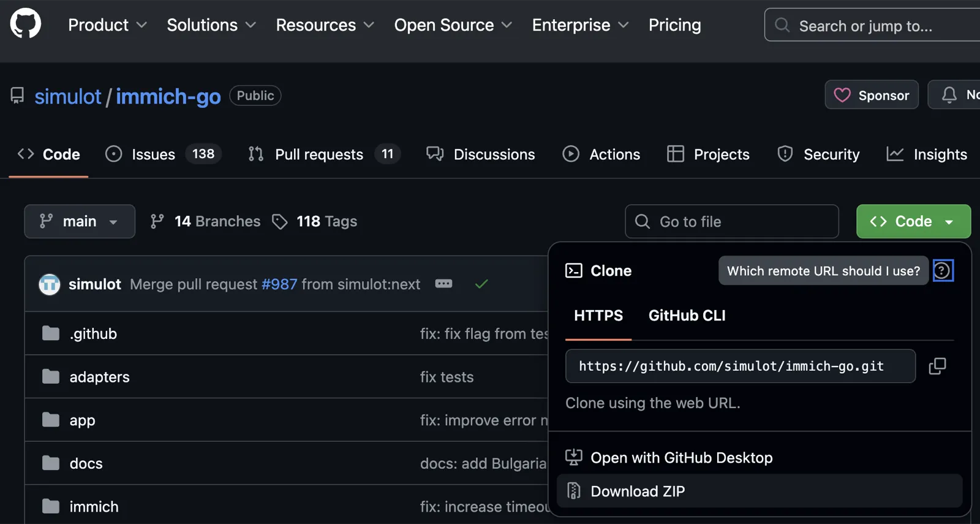Copy the HTTPS clone URL to clipboard
The image size is (980, 524).
(937, 366)
